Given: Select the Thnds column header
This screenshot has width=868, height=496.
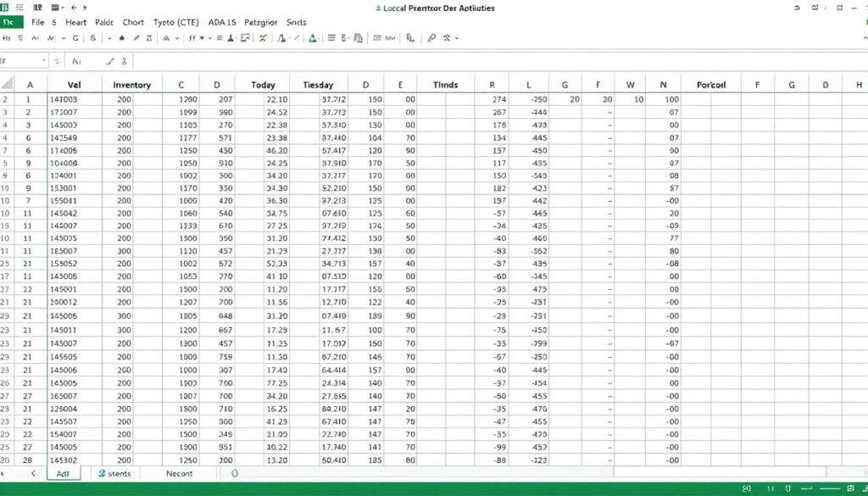Looking at the screenshot, I should click(446, 85).
